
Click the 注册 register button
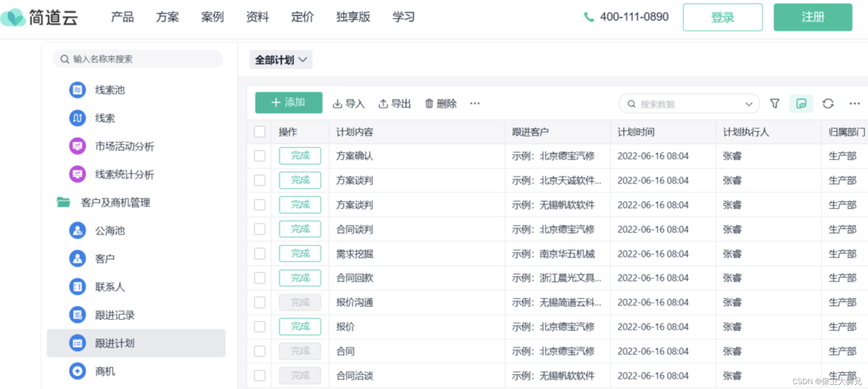[813, 17]
